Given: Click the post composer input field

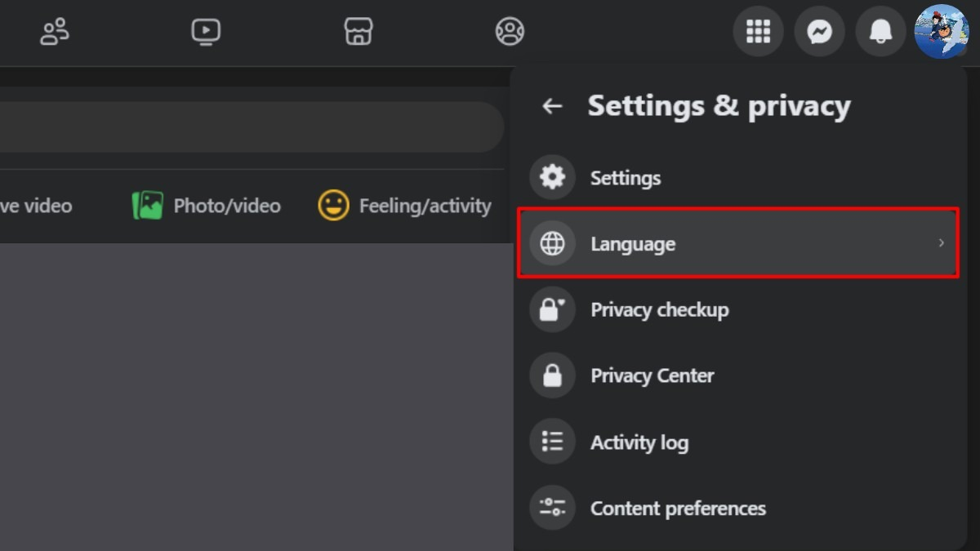Looking at the screenshot, I should [x=245, y=127].
